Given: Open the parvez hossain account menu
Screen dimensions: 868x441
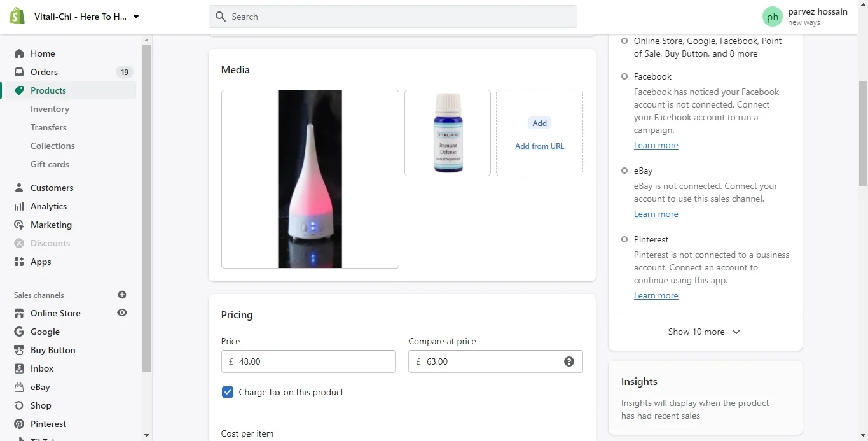Looking at the screenshot, I should 805,17.
